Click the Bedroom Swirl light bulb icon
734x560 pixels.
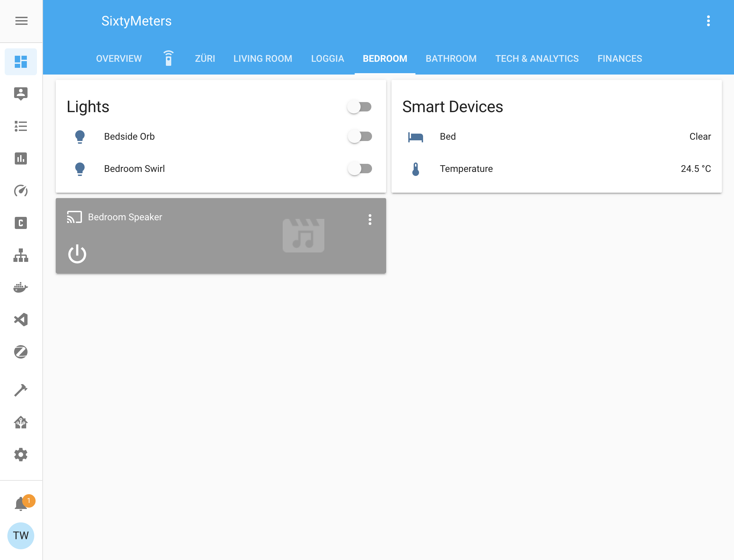80,169
